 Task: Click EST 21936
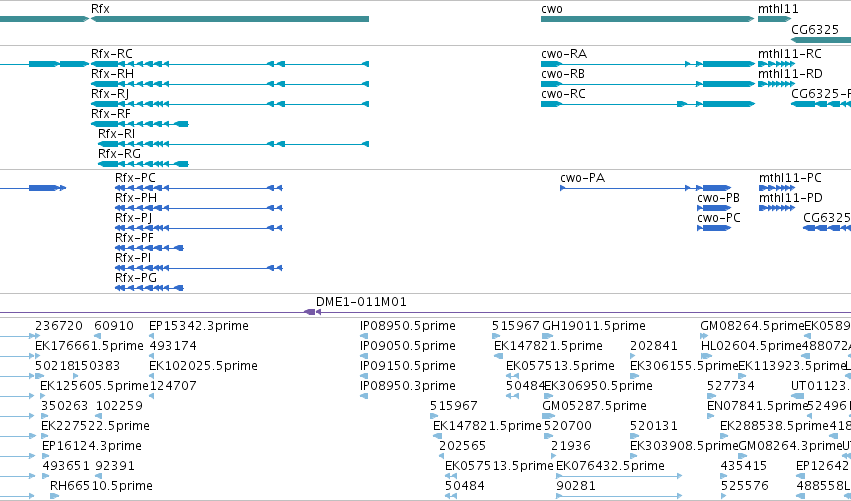pyautogui.click(x=570, y=446)
